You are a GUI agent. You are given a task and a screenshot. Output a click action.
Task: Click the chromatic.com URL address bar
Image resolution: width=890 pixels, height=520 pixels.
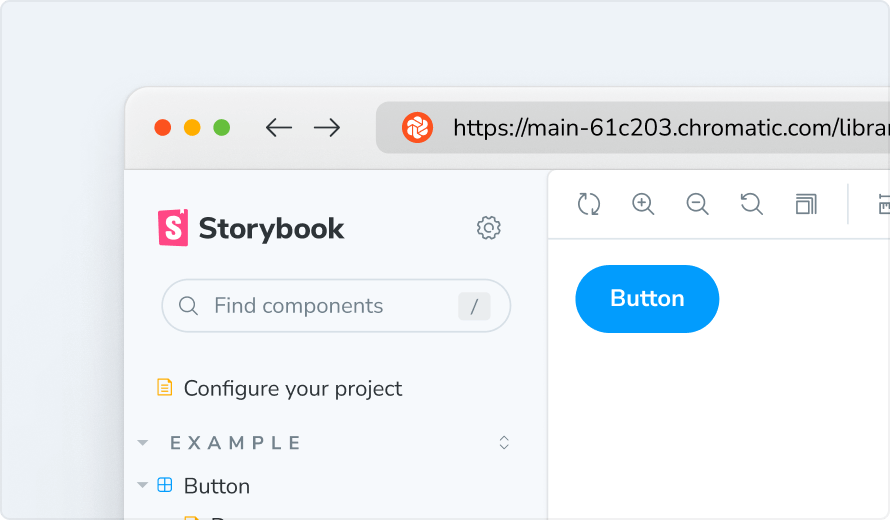(x=660, y=128)
